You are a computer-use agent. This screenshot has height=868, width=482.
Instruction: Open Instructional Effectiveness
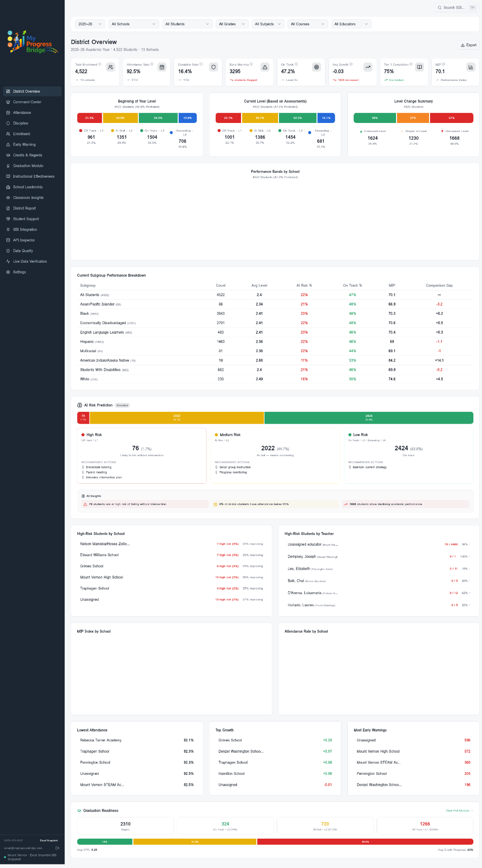pos(32,176)
